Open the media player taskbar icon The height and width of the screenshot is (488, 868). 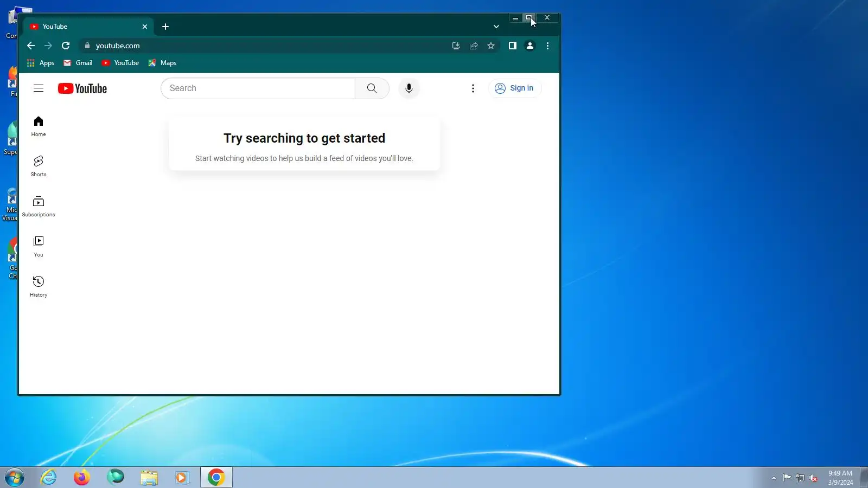coord(182,478)
